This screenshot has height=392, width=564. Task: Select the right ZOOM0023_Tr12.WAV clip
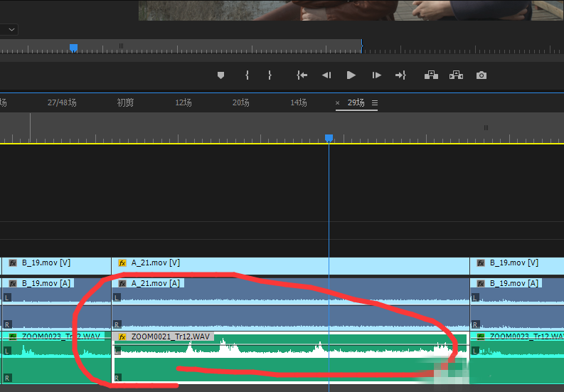click(x=517, y=357)
